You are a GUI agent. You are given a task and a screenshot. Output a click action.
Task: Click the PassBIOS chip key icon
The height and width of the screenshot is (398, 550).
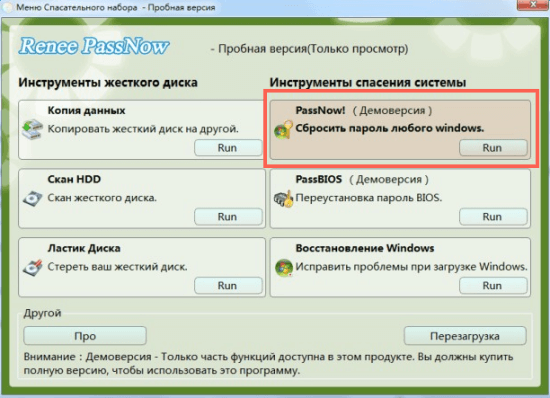pyautogui.click(x=283, y=198)
